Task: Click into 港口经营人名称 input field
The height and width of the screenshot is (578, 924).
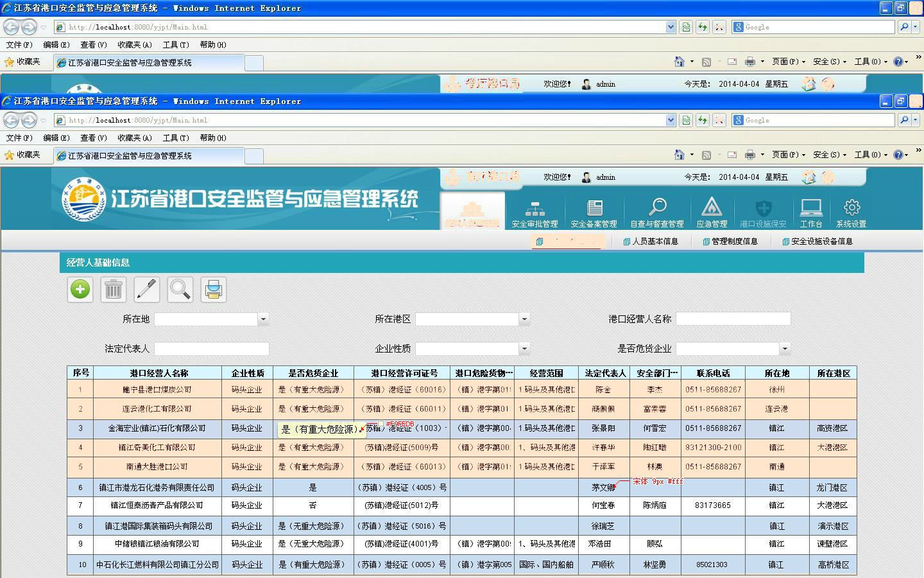Action: tap(733, 319)
